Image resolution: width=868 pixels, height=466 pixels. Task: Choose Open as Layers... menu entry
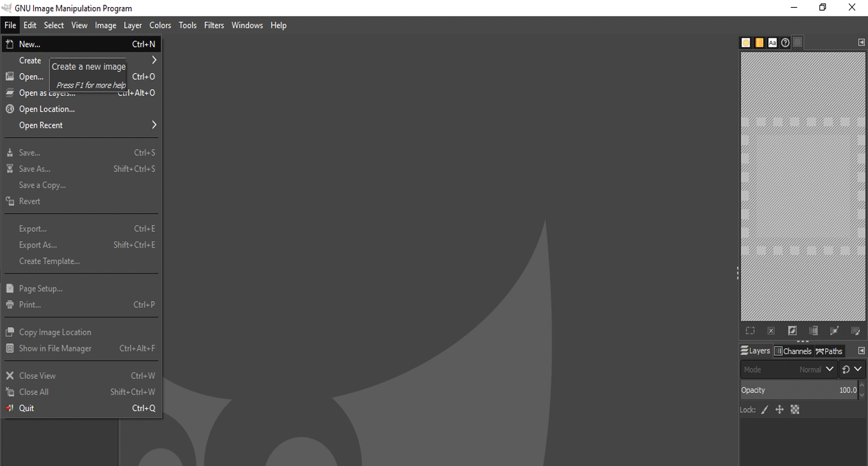(81, 93)
